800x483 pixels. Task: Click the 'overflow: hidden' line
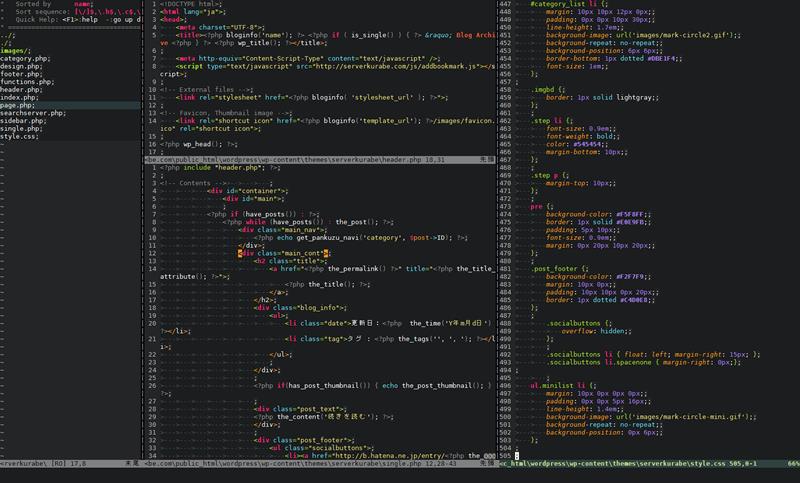coord(596,331)
